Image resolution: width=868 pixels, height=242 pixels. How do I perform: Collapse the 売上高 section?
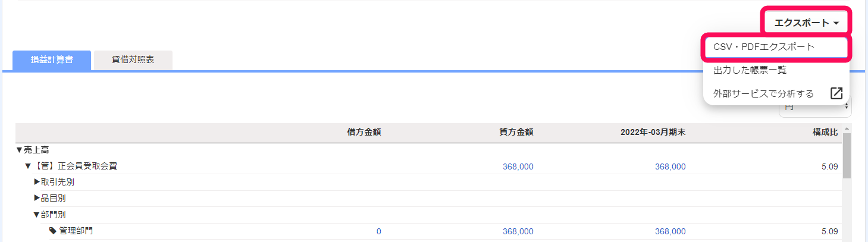[x=20, y=150]
